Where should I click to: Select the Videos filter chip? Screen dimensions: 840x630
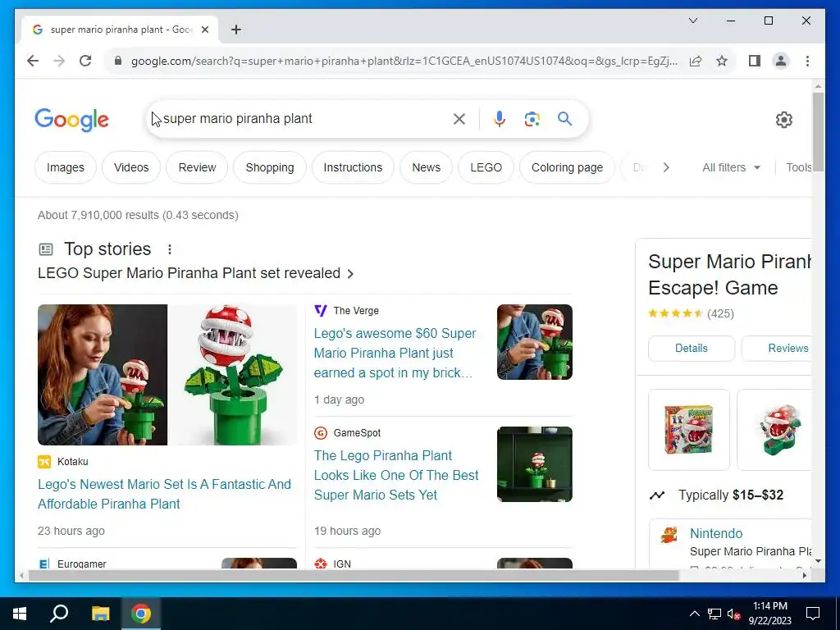pos(131,167)
